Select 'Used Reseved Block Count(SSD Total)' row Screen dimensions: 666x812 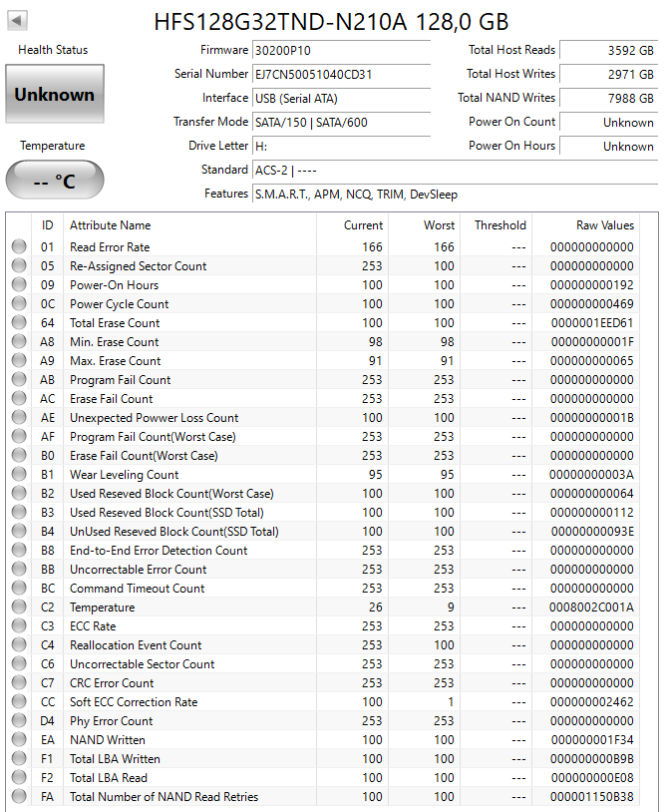pos(325,512)
